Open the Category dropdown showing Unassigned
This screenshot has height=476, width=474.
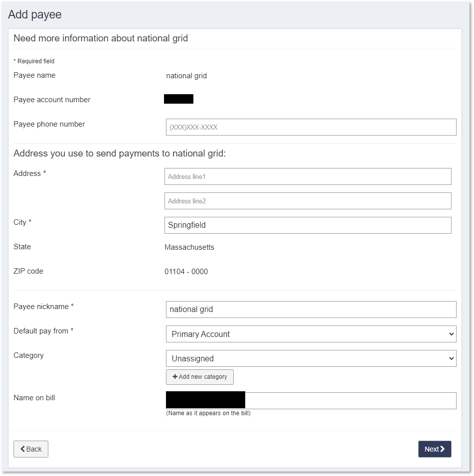coord(311,358)
